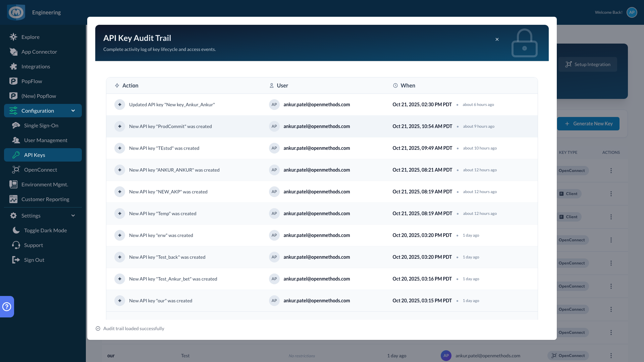The image size is (644, 362).
Task: Click "about 9 hours ago" text
Action: click(x=479, y=126)
